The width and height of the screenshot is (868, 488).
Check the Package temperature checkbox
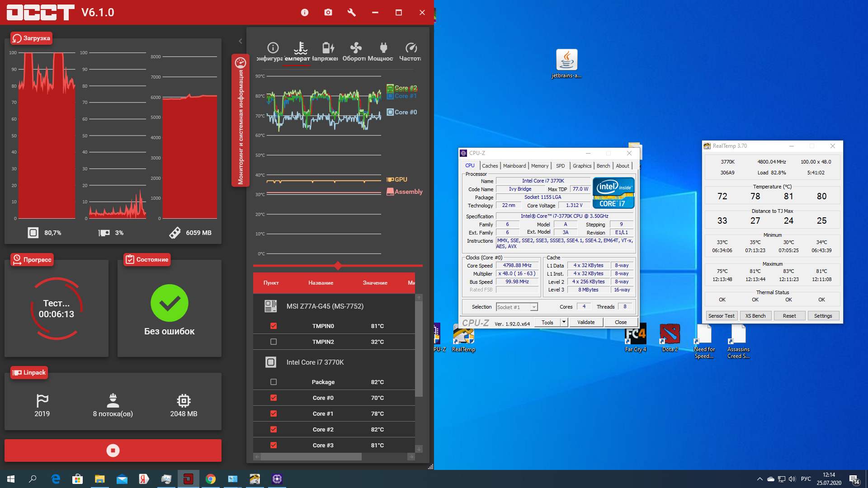point(274,382)
